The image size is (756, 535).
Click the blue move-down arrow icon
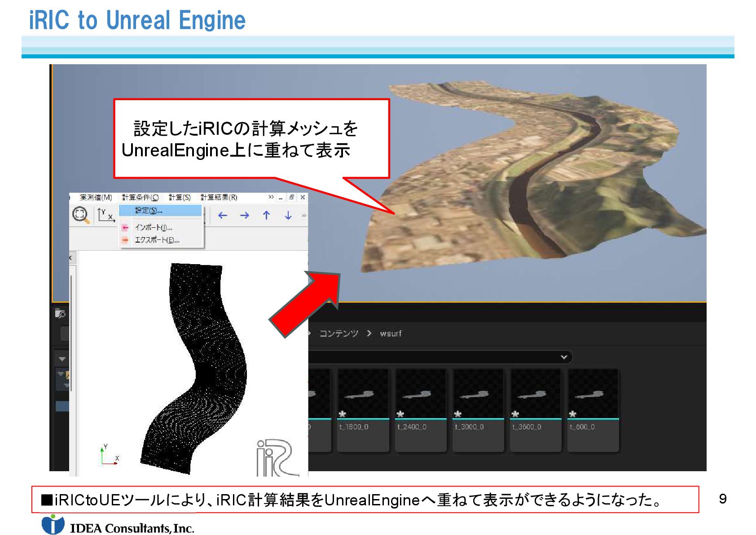coord(288,216)
